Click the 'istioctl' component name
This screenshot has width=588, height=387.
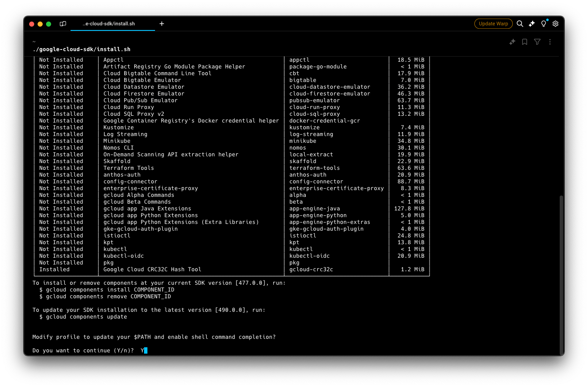(117, 236)
